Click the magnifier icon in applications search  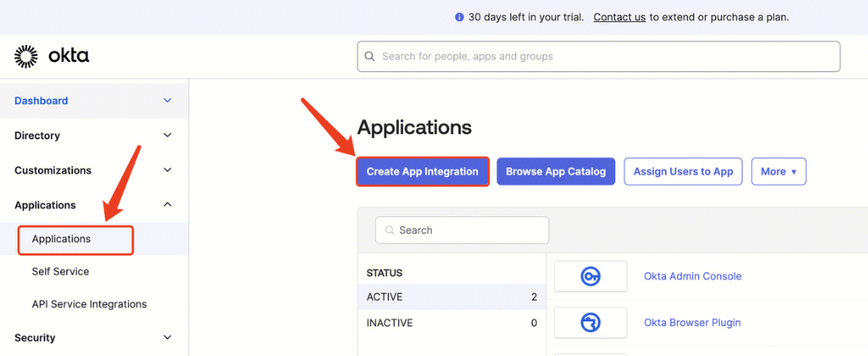[389, 231]
